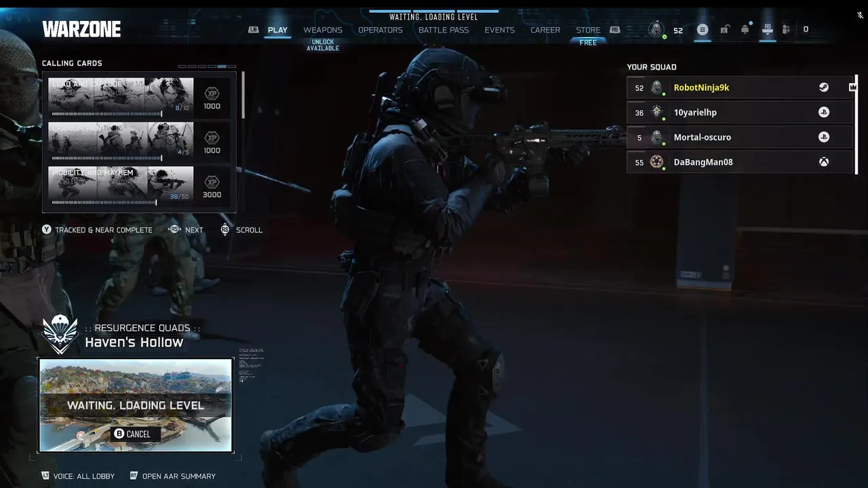Click Mortal-oscuro's rank emblem
Viewport: 868px width, 488px height.
pos(656,137)
